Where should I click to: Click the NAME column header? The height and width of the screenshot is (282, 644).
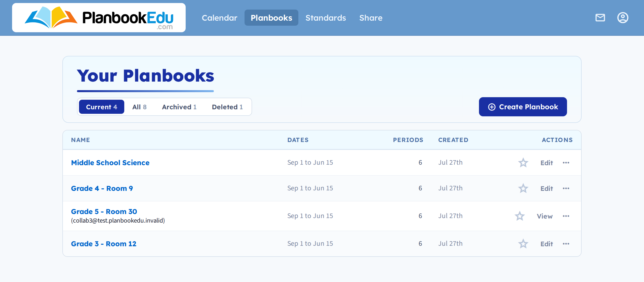[x=80, y=140]
